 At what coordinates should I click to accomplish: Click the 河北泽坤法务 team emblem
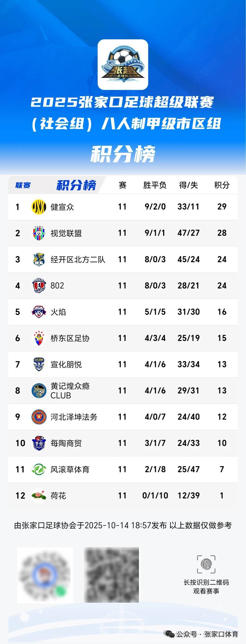[x=39, y=417]
